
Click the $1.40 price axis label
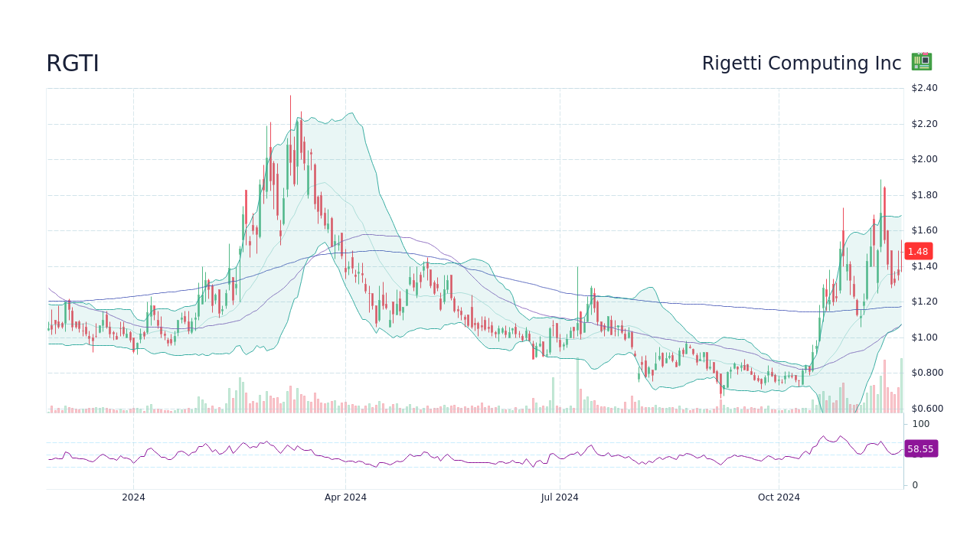pyautogui.click(x=924, y=266)
